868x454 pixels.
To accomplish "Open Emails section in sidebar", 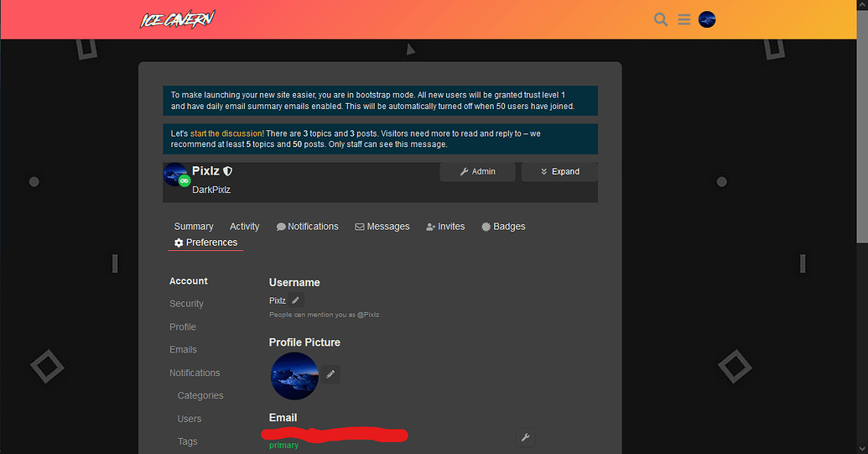I will pyautogui.click(x=183, y=350).
